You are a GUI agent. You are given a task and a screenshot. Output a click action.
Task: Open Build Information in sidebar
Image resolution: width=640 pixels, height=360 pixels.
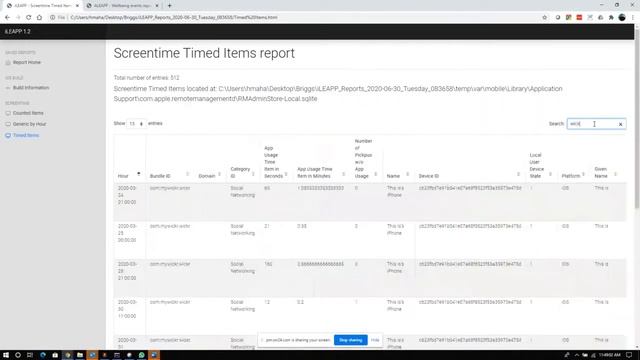[31, 88]
